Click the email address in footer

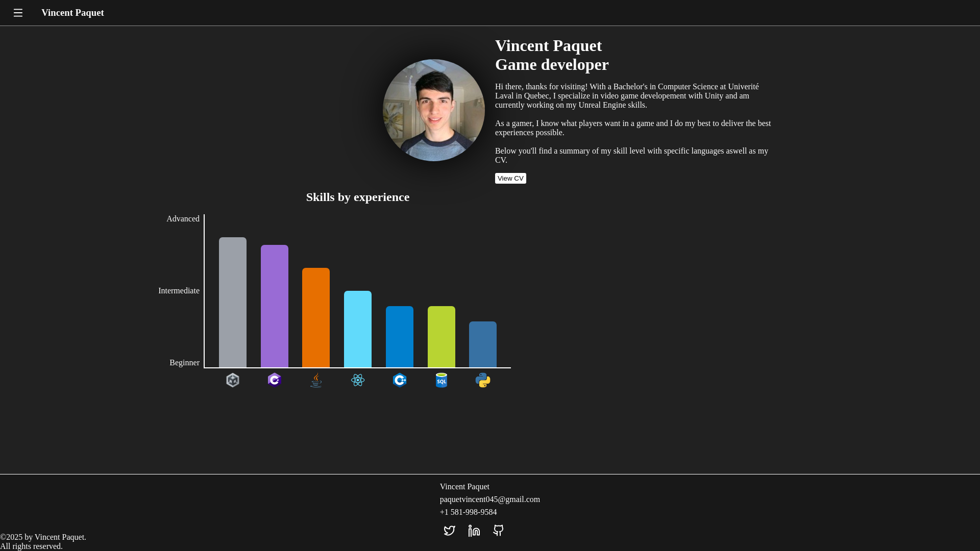coord(489,499)
